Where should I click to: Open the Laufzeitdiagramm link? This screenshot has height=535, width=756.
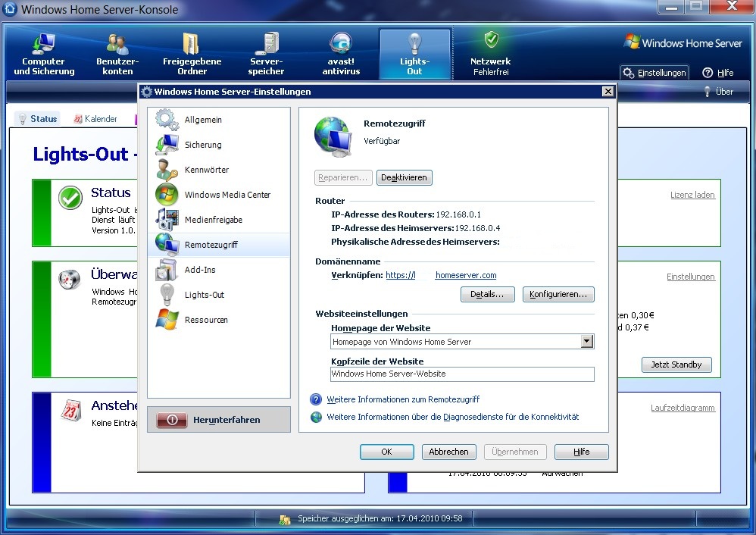click(683, 408)
